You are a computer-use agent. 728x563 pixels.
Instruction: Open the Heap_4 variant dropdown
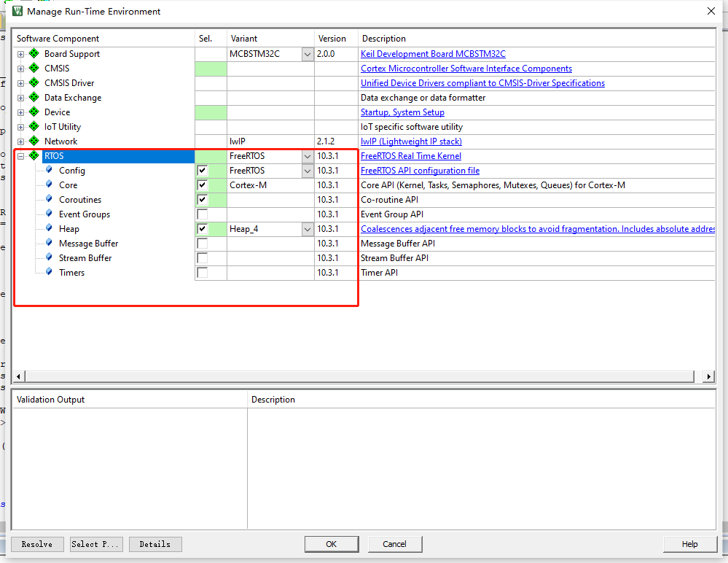pyautogui.click(x=308, y=229)
